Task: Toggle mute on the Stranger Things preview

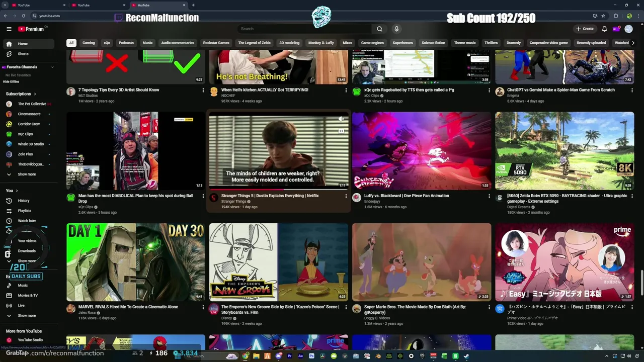Action: coord(341,119)
